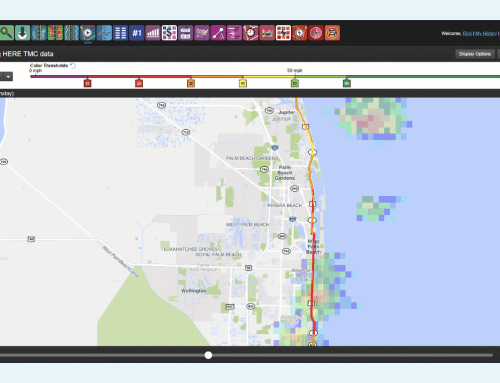Reset the Color Thresholds to default

click(x=73, y=66)
